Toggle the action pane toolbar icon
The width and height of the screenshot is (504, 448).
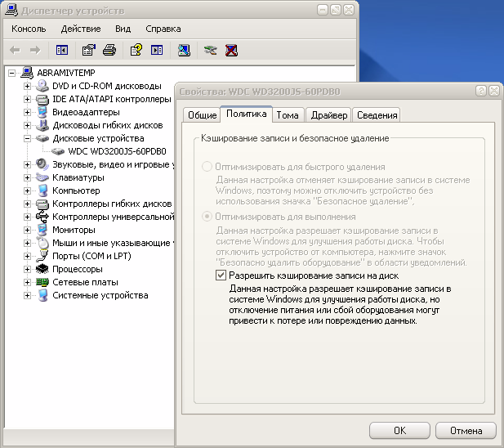[157, 50]
